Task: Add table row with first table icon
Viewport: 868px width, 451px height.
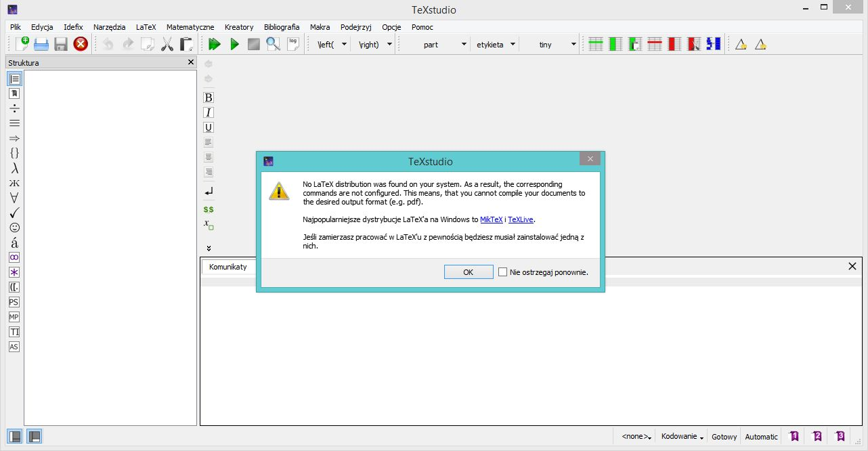Action: point(596,44)
